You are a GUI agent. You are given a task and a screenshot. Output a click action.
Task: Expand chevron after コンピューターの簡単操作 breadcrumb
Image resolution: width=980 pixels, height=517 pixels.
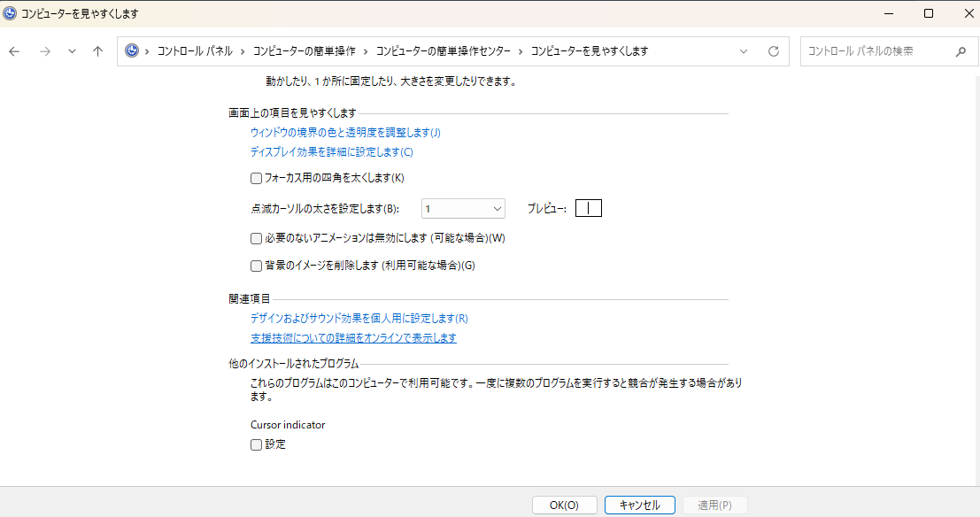(366, 51)
